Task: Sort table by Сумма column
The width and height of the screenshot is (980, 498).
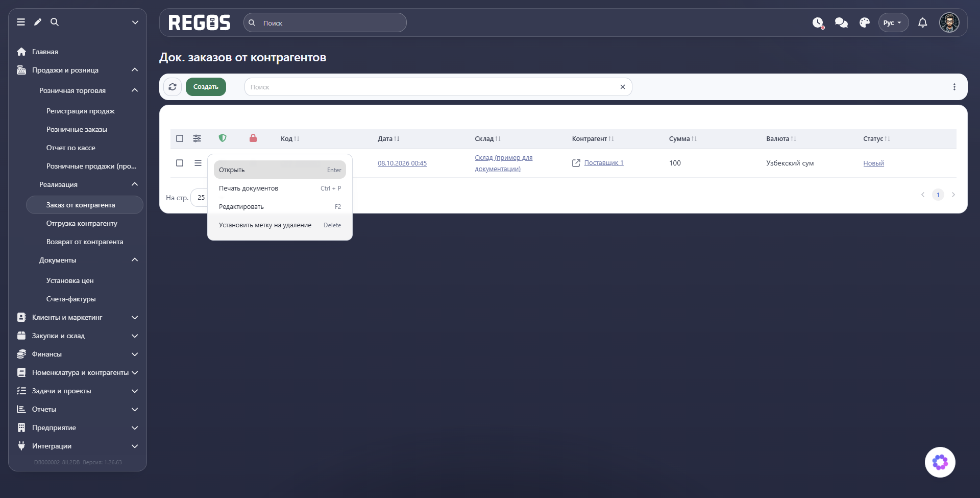Action: point(683,138)
